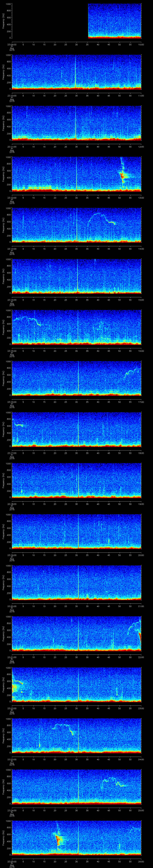Click the 23:00 end time label
Viewport: 153px width, 868px height.
click(x=141, y=708)
